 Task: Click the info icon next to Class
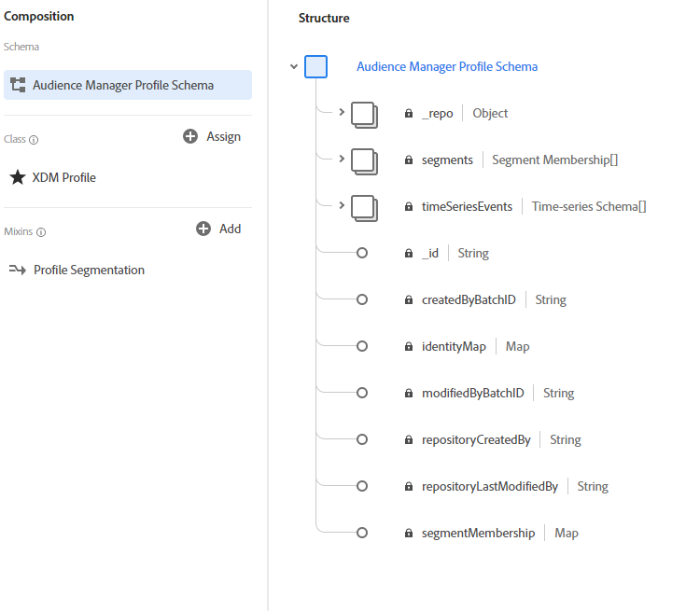(x=35, y=140)
